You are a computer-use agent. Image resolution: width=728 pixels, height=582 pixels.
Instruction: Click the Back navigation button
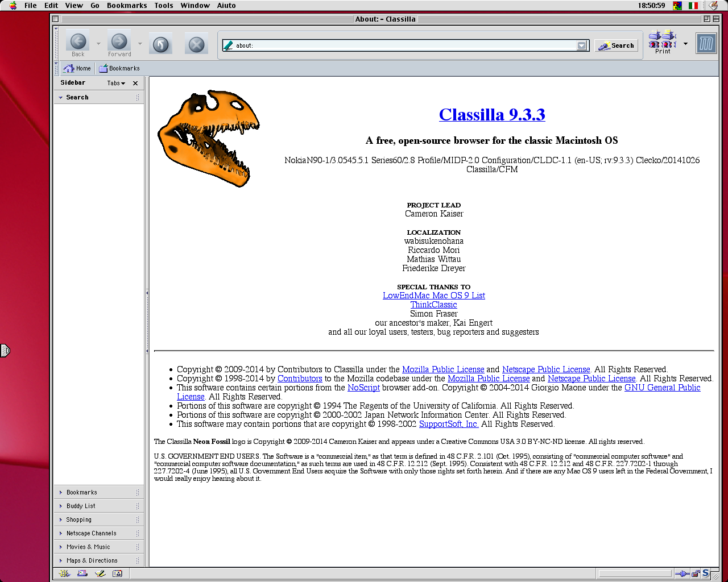[x=78, y=43]
